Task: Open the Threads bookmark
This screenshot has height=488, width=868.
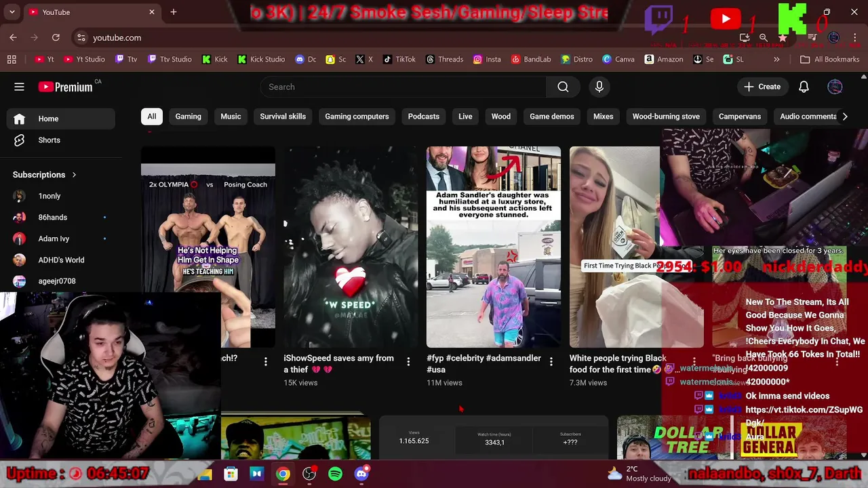Action: (444, 59)
